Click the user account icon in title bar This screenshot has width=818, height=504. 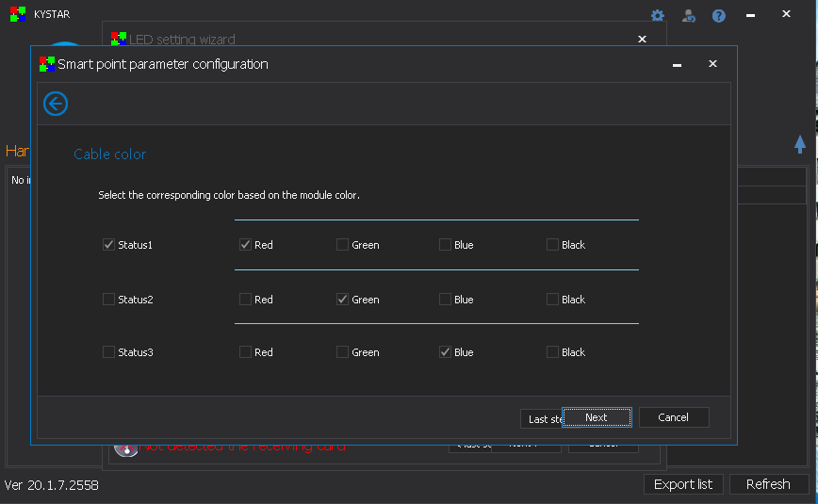[689, 16]
